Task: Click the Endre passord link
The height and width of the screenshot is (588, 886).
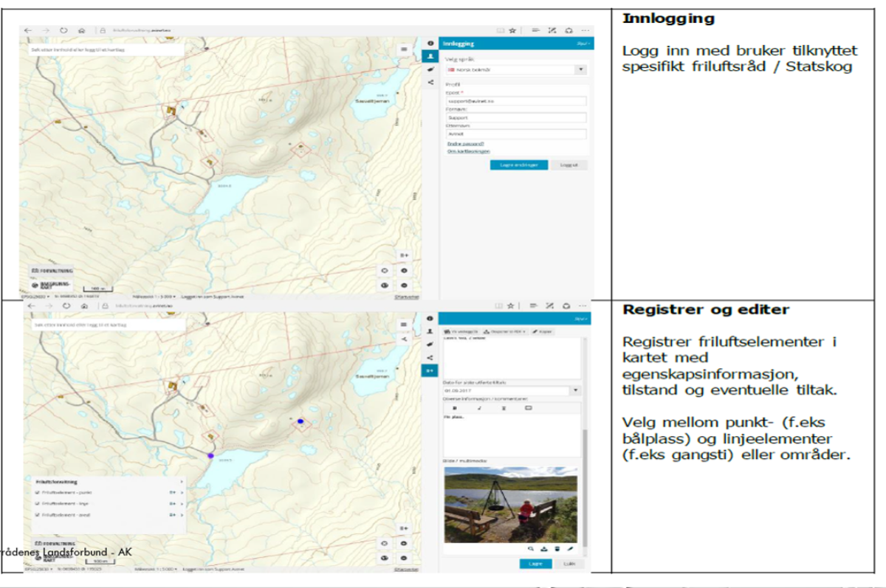Action: tap(465, 144)
